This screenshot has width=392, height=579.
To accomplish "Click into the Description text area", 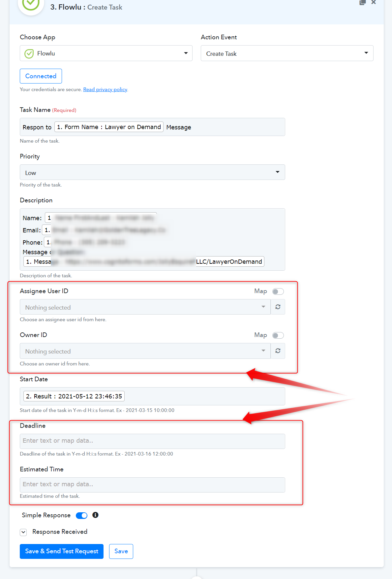I will tap(152, 239).
